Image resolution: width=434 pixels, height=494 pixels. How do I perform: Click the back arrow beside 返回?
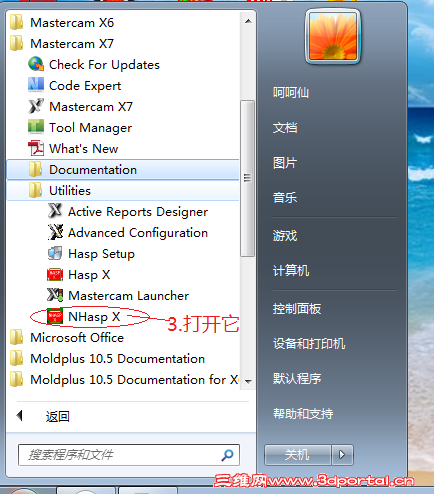pos(20,416)
